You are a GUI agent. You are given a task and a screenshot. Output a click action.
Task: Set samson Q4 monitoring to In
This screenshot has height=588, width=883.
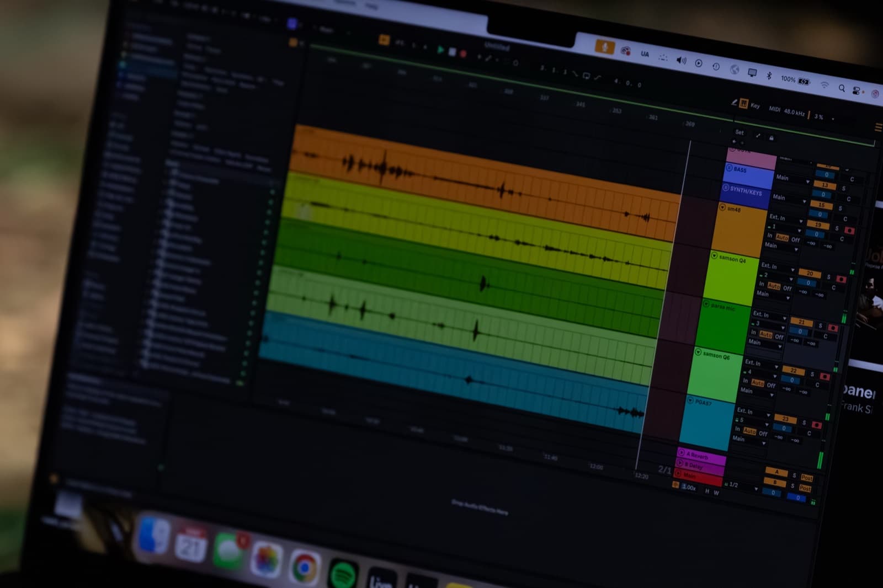(762, 284)
